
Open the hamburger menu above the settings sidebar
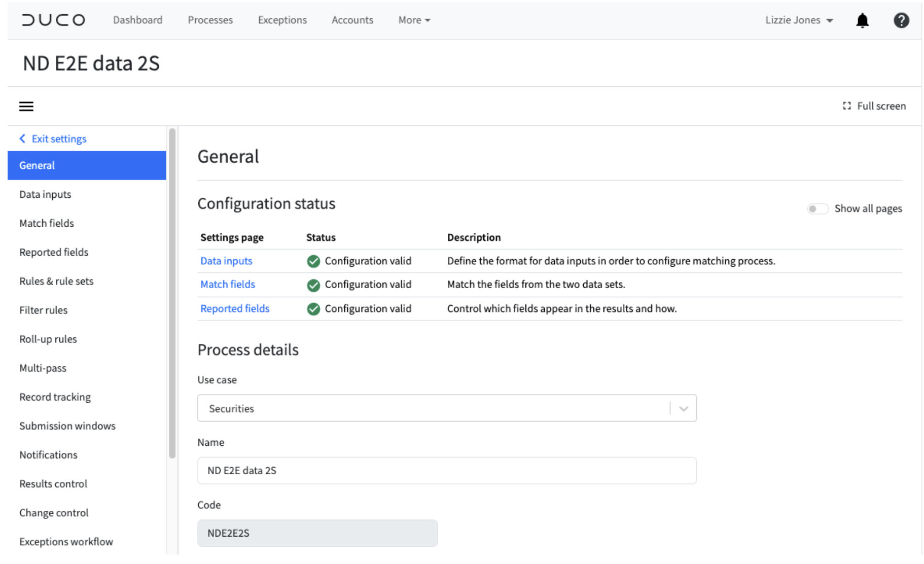tap(26, 106)
